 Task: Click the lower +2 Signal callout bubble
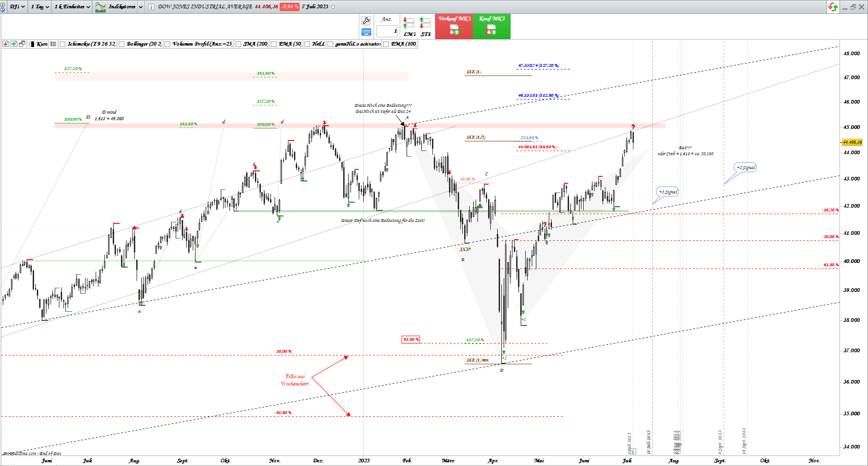[x=668, y=192]
